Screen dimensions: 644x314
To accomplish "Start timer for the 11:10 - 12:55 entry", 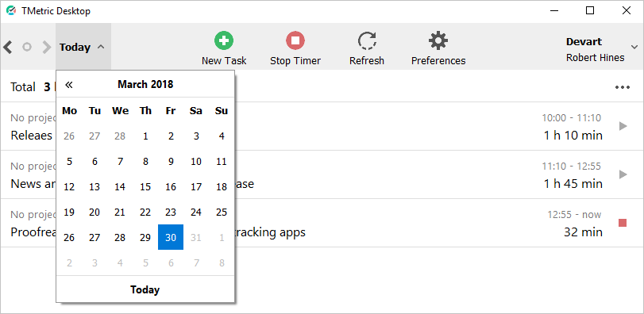I will coord(623,174).
